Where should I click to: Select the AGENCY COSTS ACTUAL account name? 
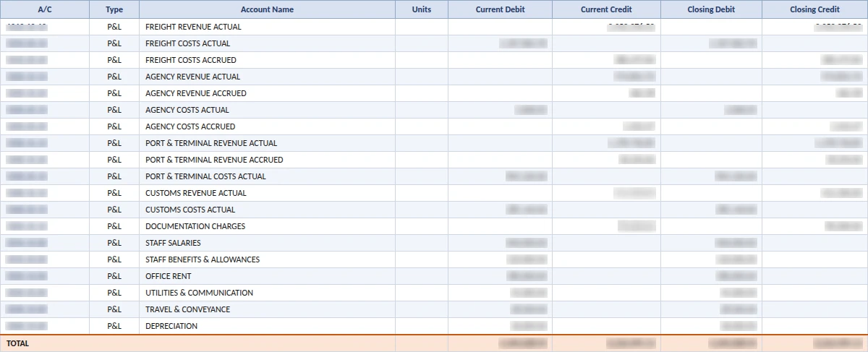click(x=187, y=110)
